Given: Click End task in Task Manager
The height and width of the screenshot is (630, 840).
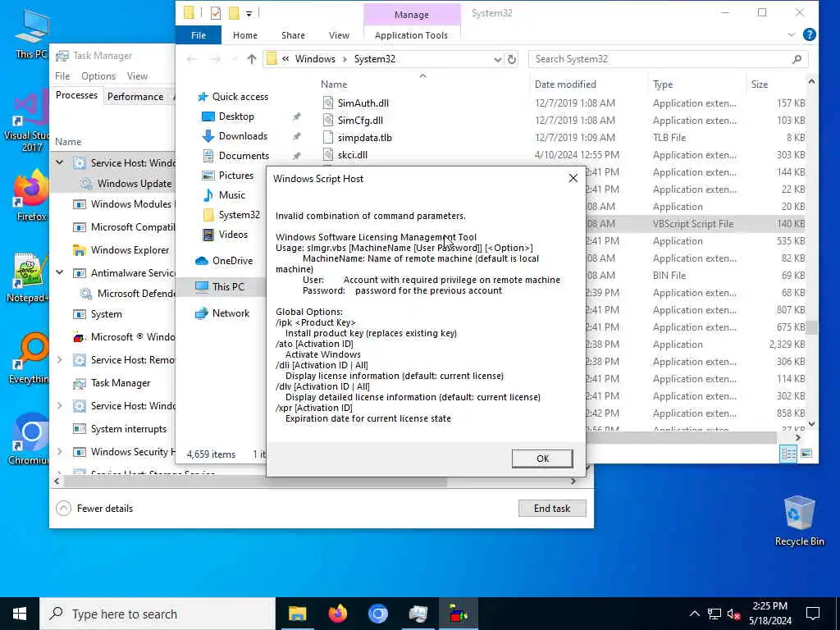Looking at the screenshot, I should tap(552, 509).
